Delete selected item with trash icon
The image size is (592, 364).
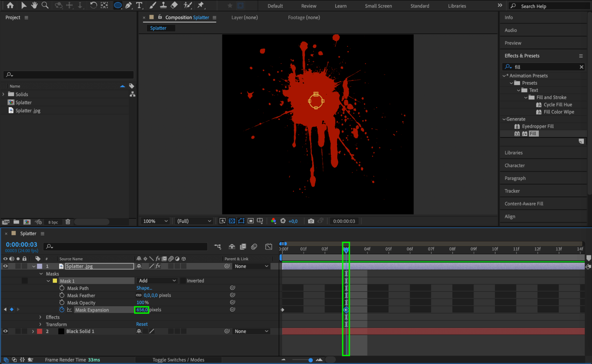(68, 222)
